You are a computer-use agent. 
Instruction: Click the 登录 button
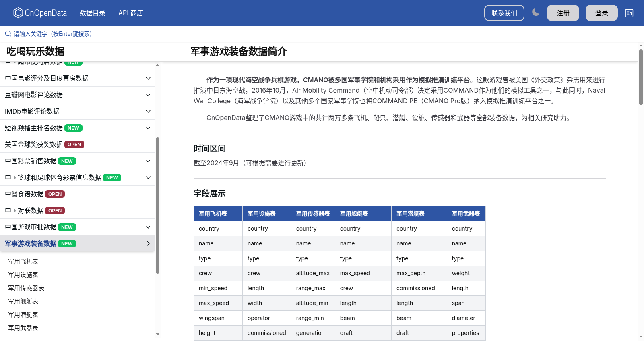602,13
